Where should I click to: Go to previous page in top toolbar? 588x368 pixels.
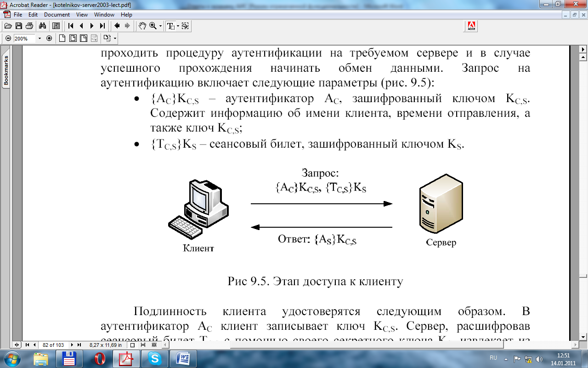coord(81,26)
